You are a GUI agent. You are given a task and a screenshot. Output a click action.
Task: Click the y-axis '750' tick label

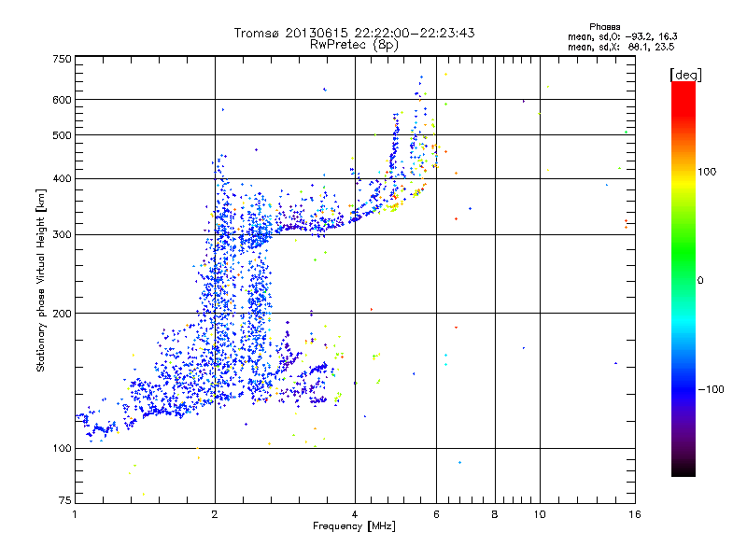[x=62, y=59]
